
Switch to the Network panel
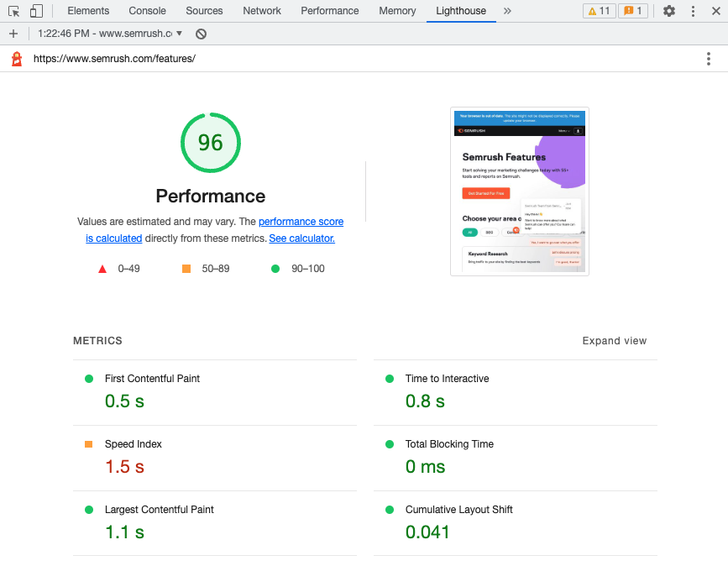click(x=261, y=11)
